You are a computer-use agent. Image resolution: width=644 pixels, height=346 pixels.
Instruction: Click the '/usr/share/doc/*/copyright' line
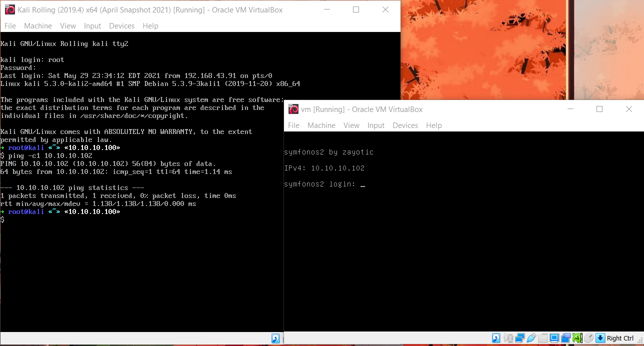pos(94,115)
